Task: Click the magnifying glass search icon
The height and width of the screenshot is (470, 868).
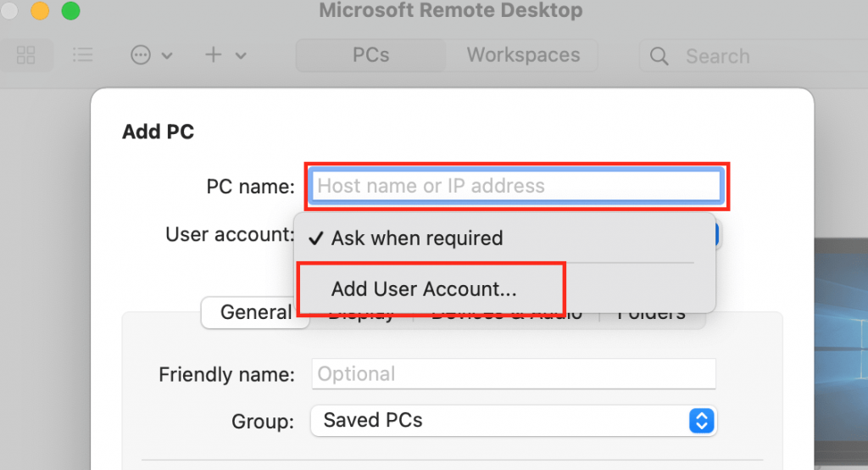Action: 659,57
